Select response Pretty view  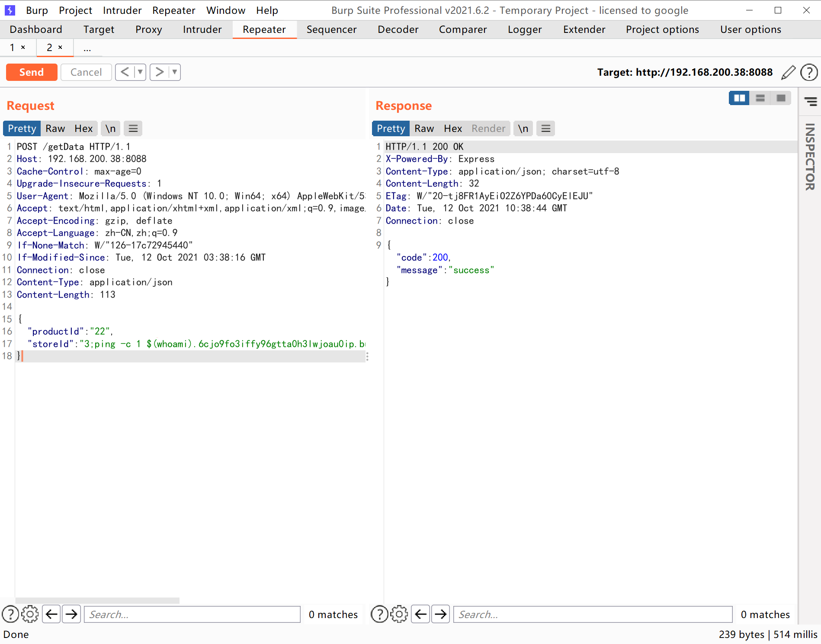pos(391,128)
